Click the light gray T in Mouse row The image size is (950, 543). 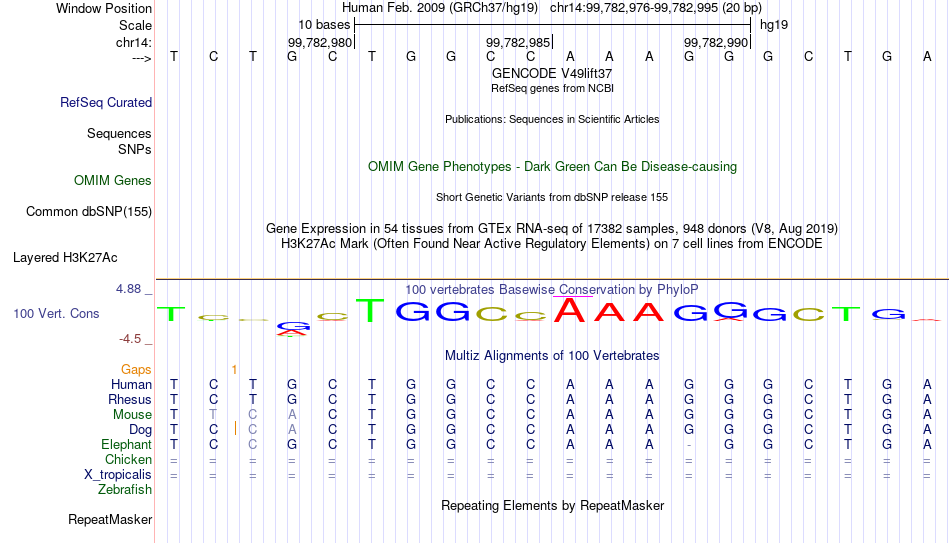point(213,415)
